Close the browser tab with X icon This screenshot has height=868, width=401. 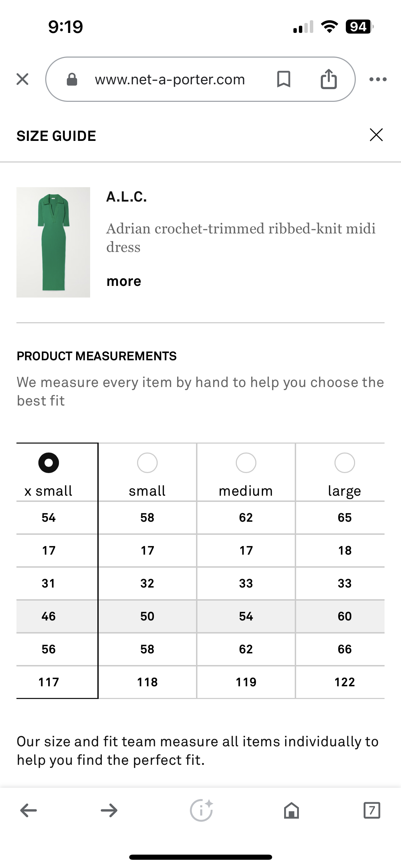(23, 79)
